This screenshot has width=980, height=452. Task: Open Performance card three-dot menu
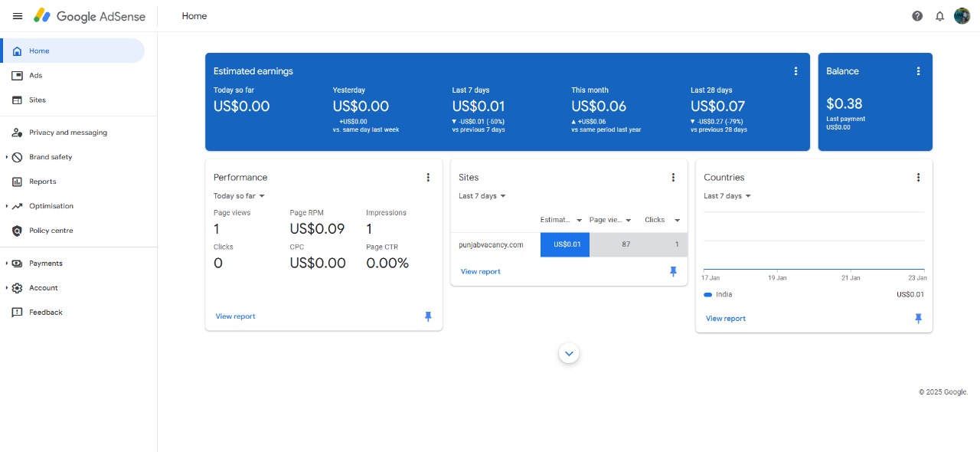(x=428, y=178)
